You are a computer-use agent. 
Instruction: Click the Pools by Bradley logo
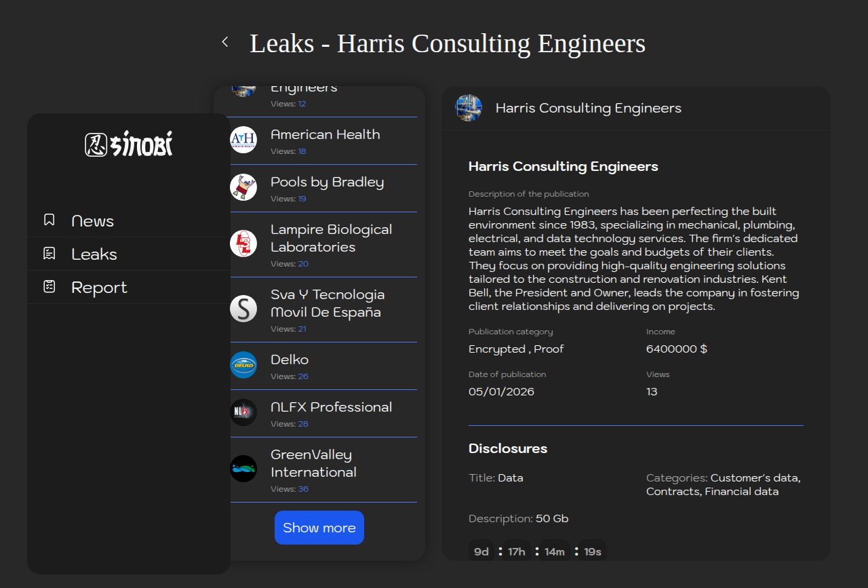coord(243,187)
